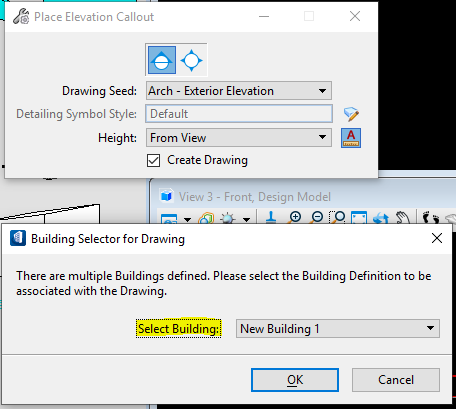Uncheck the Create Drawing checkbox

153,160
